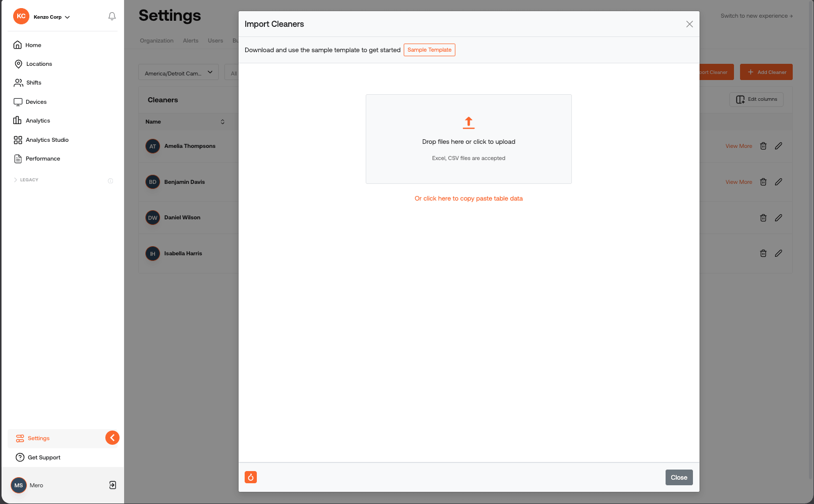Click Switch to new experience link

point(757,16)
